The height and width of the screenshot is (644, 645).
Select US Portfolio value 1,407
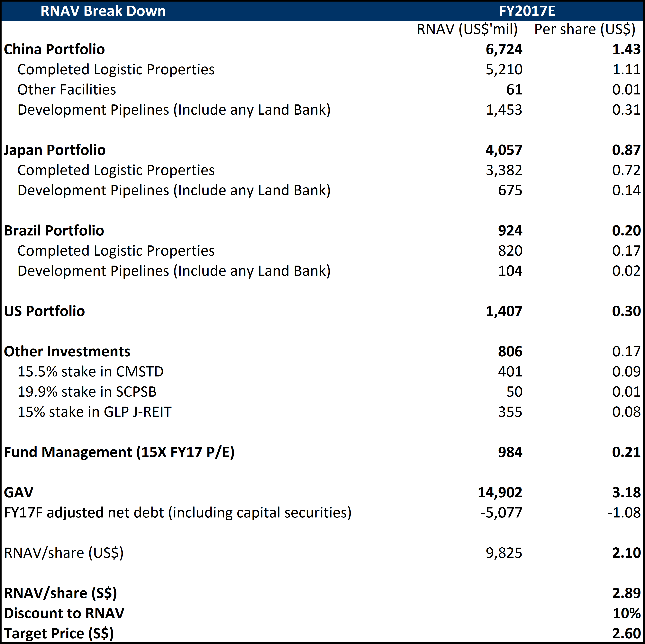click(x=504, y=311)
